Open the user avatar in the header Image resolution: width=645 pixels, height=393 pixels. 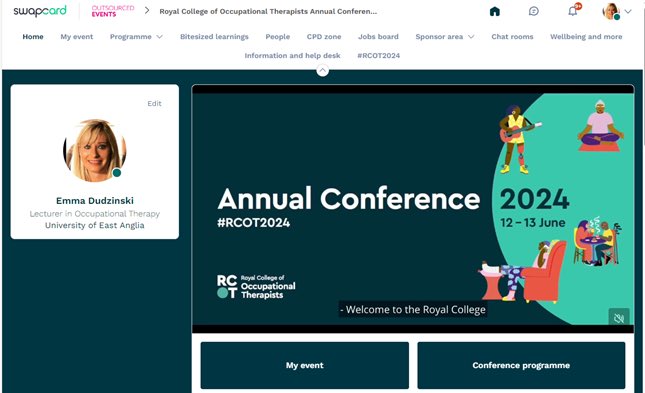pos(611,11)
